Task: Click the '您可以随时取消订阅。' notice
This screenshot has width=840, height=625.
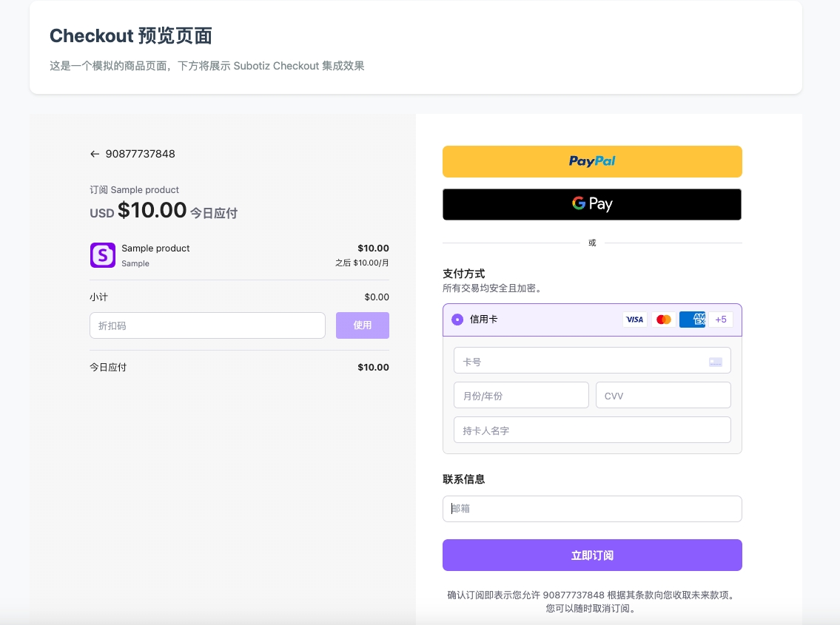Action: 591,609
